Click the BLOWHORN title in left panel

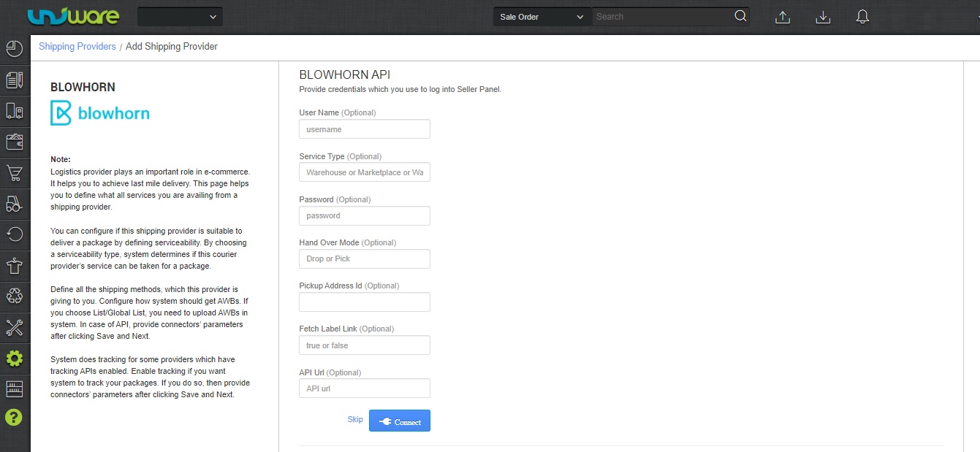coord(83,87)
